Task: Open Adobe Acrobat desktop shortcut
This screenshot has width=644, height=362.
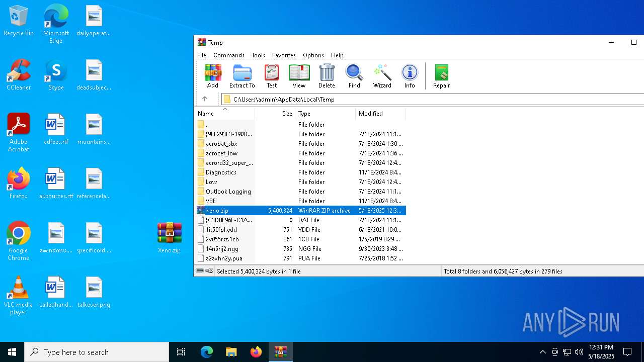Action: click(x=19, y=133)
